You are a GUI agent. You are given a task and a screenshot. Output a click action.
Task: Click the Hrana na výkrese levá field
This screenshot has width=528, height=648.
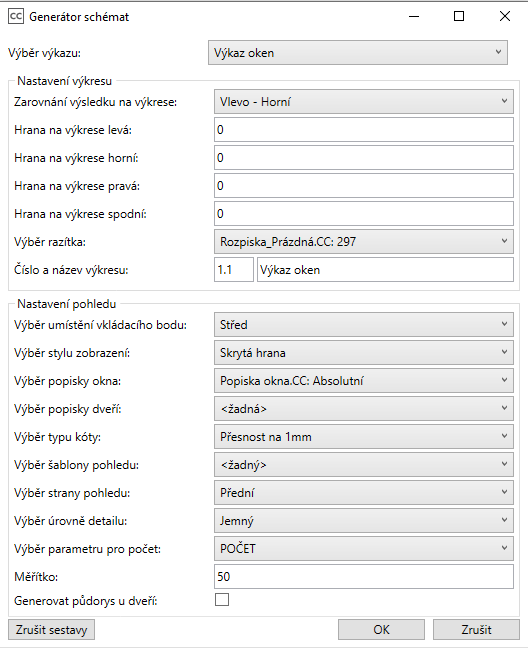364,130
